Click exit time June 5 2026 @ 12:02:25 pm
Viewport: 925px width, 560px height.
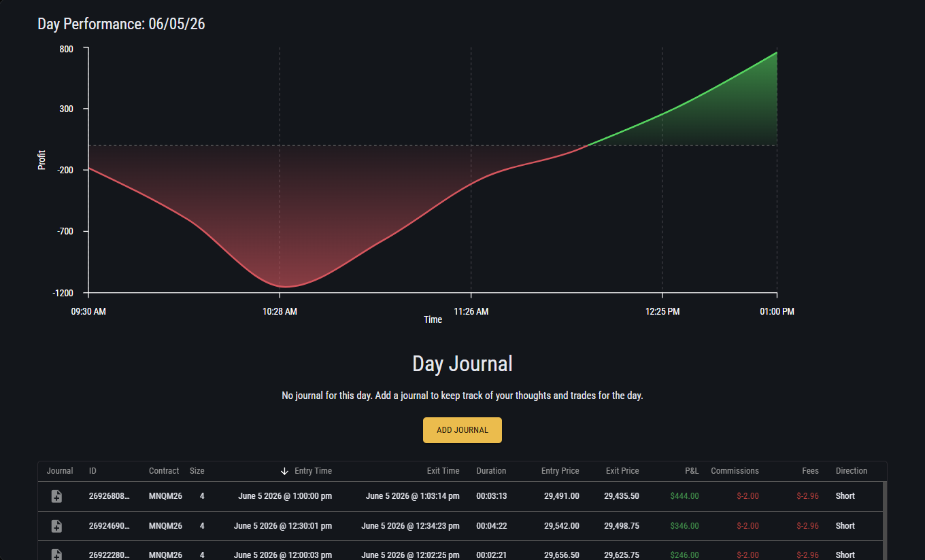coord(411,555)
